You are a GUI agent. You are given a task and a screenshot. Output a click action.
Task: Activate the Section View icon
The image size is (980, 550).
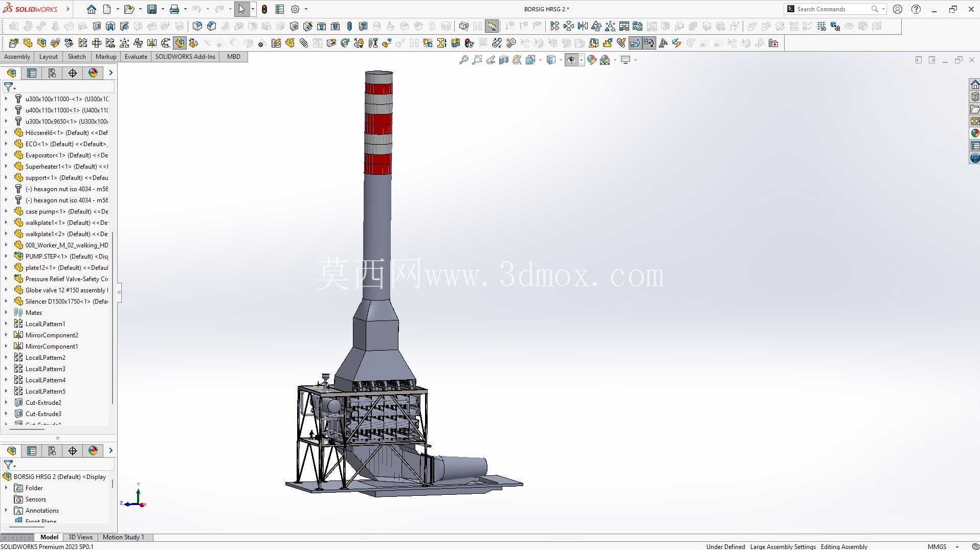tap(504, 60)
